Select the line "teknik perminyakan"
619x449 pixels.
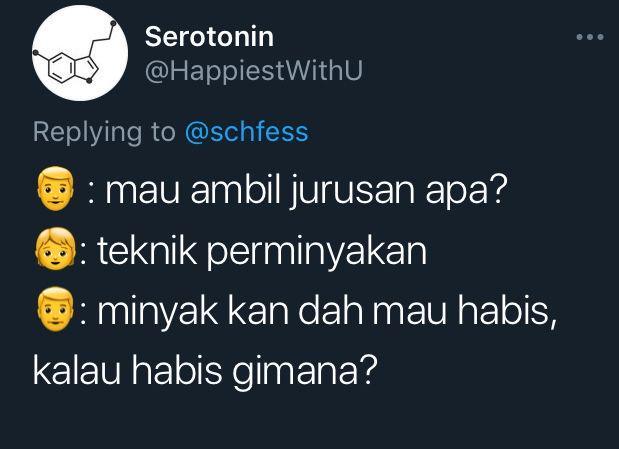point(262,252)
